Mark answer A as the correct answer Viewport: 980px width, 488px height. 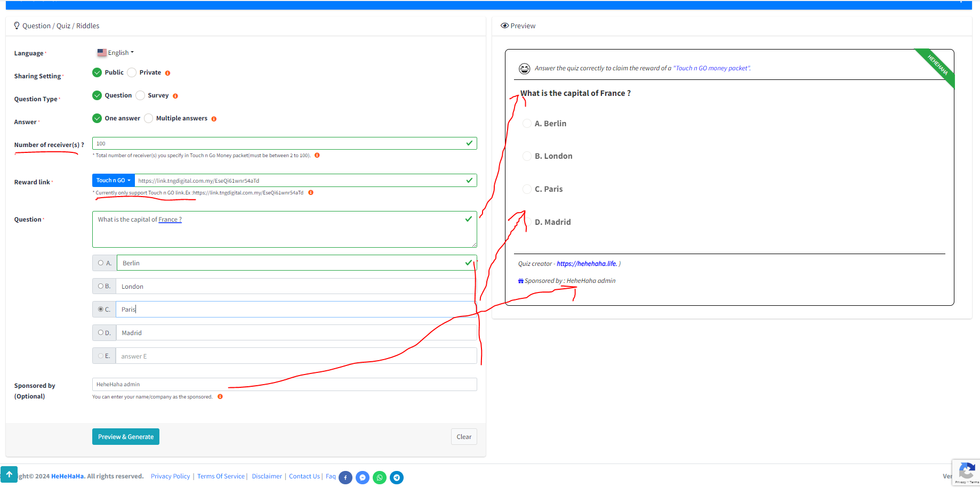pos(101,263)
